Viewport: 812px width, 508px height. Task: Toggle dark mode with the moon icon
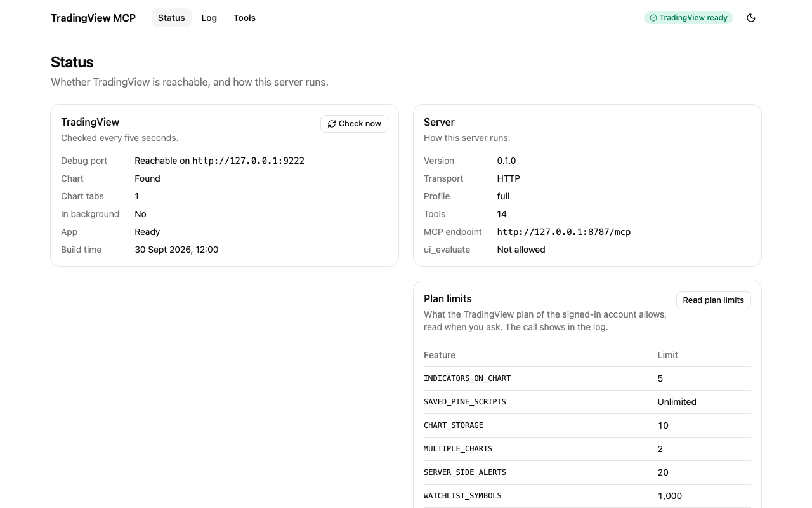(x=751, y=18)
